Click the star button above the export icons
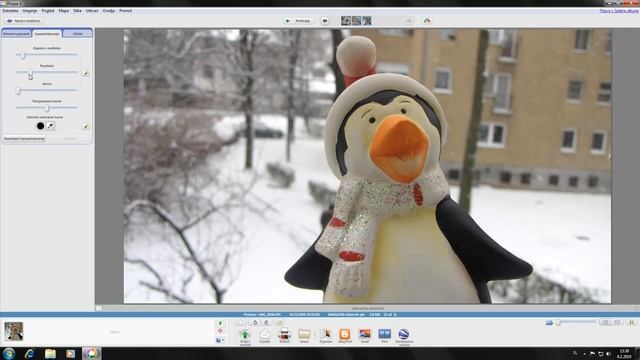This screenshot has width=640, height=360. [x=240, y=322]
